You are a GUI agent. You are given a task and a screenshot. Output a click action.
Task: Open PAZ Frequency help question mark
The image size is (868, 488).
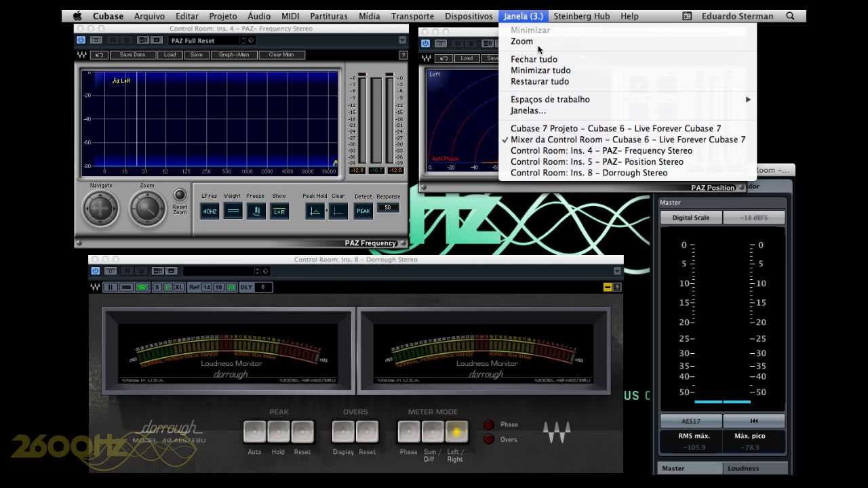point(403,56)
